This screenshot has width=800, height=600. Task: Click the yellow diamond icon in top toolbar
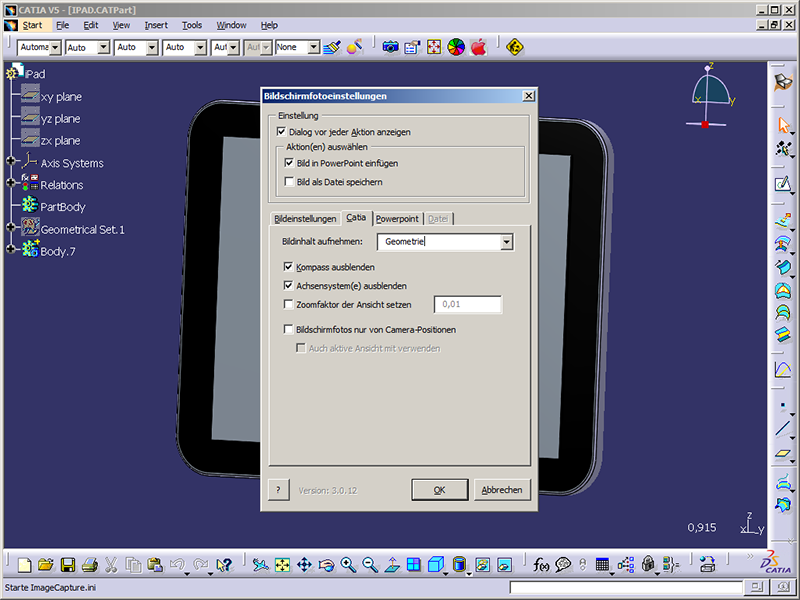click(x=515, y=47)
